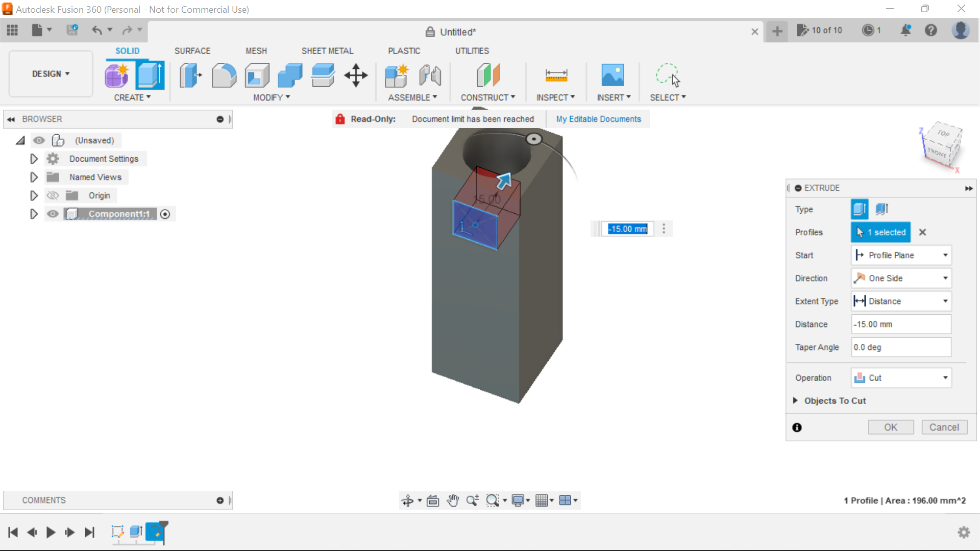Open My Editable Documents link
The image size is (980, 551).
click(598, 119)
